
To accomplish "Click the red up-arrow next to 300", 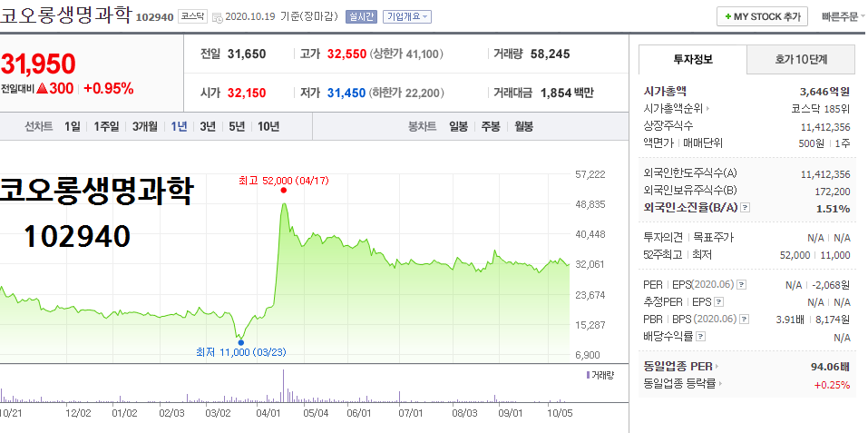I will pyautogui.click(x=42, y=89).
